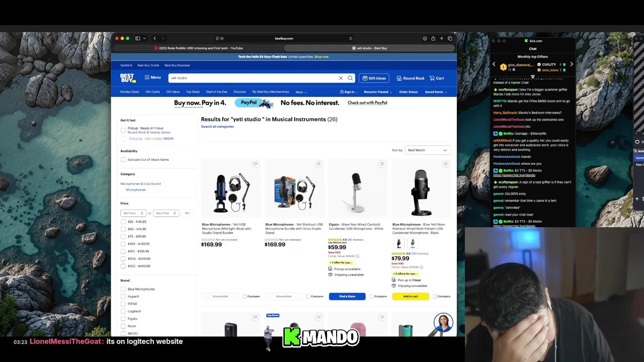This screenshot has height=362, width=644.
Task: Select the first Yeti Nano color swatch
Action: [x=399, y=244]
